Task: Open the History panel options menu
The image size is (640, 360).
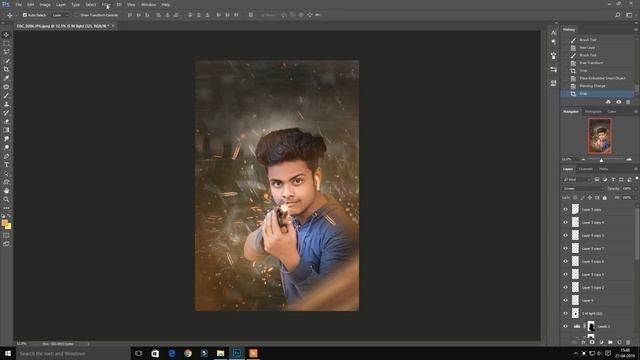Action: pyautogui.click(x=636, y=29)
